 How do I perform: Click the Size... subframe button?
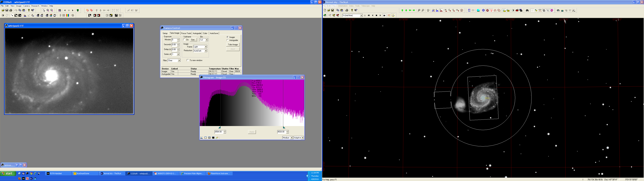click(193, 40)
